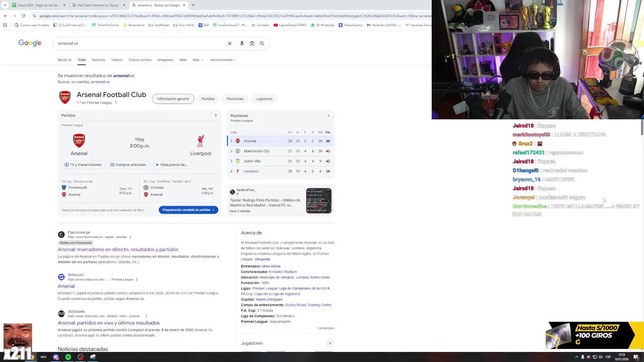This screenshot has height=362, width=644.
Task: Select the Información general chip
Action: tap(173, 99)
